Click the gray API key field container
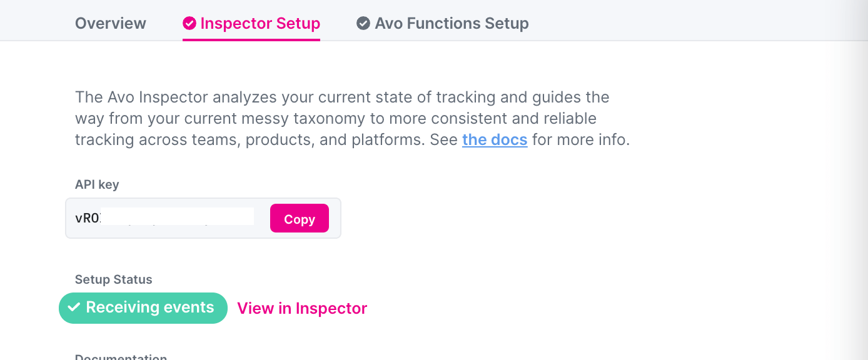868x360 pixels. (x=203, y=218)
